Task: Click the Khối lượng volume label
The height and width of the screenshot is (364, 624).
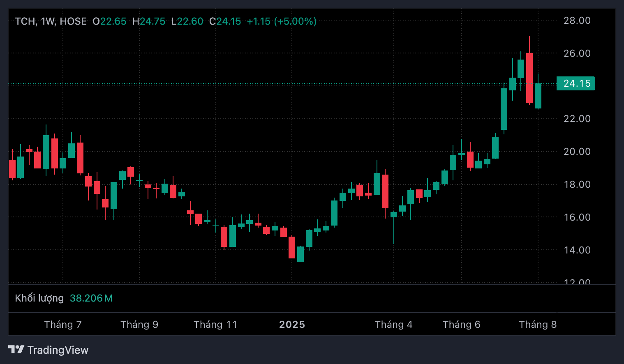Action: (x=39, y=298)
